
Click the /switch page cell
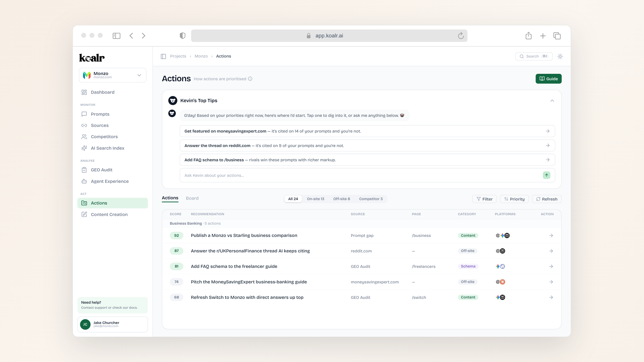(419, 298)
